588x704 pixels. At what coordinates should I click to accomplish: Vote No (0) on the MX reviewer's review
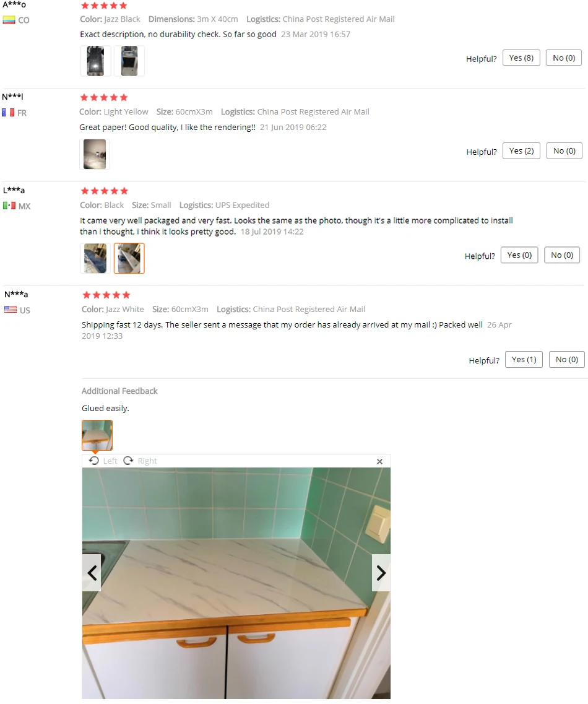point(562,255)
